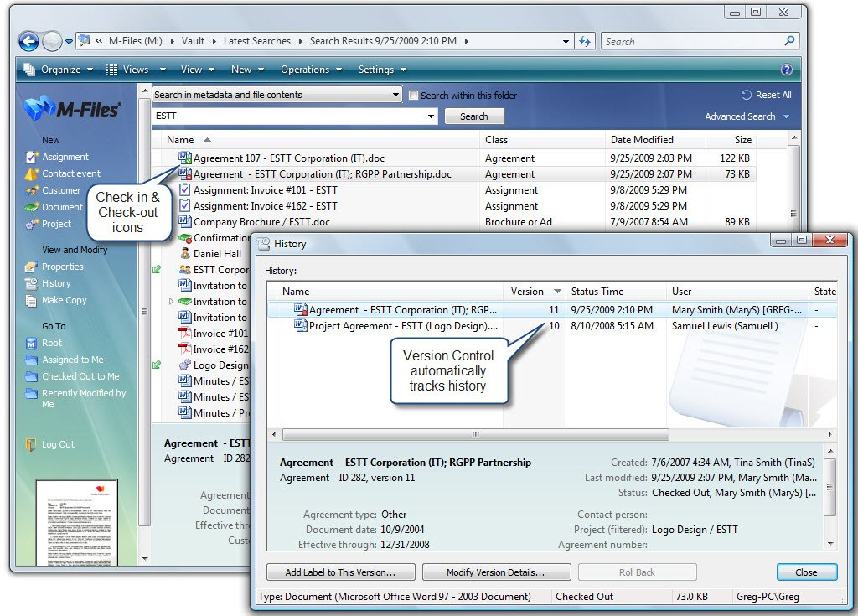
Task: Click the magnifier icon in Search box
Action: coord(789,41)
